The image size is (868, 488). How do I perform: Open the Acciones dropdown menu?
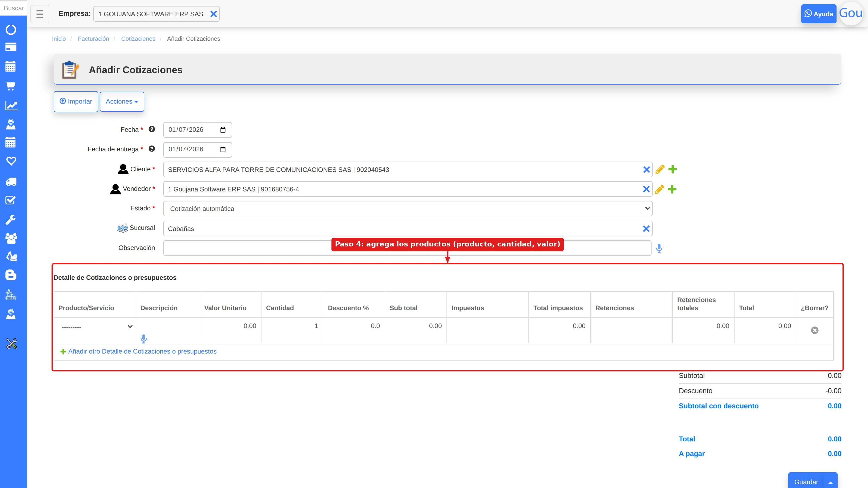pyautogui.click(x=122, y=101)
